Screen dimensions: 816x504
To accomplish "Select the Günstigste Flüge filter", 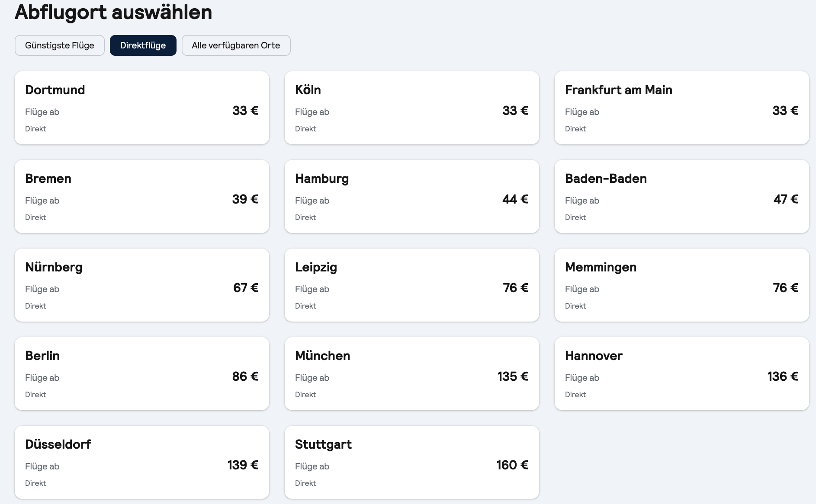I will coord(60,45).
